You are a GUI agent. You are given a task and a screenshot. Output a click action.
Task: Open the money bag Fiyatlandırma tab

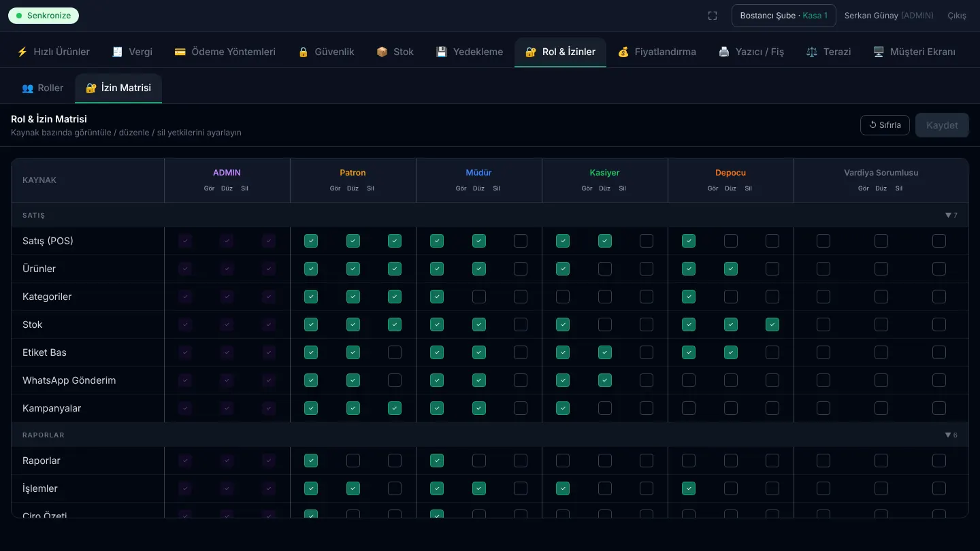coord(657,52)
